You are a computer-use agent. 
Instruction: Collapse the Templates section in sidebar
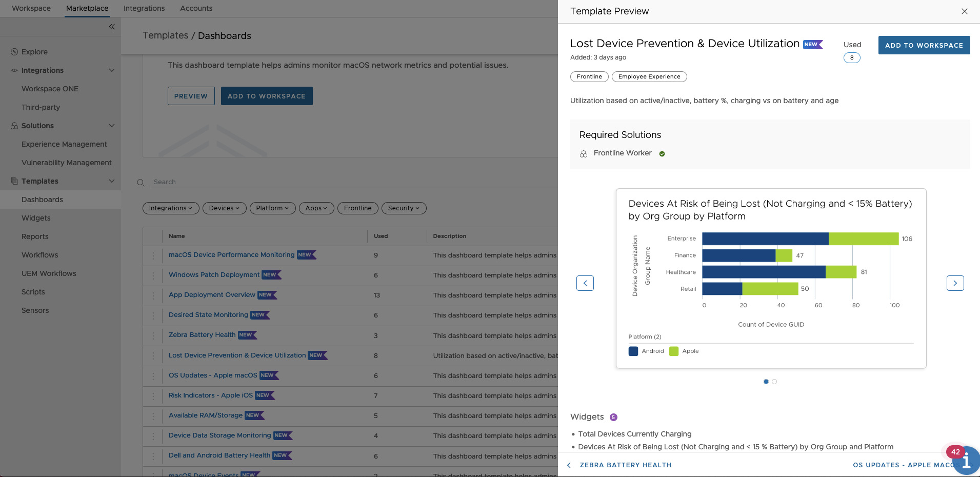click(x=112, y=181)
